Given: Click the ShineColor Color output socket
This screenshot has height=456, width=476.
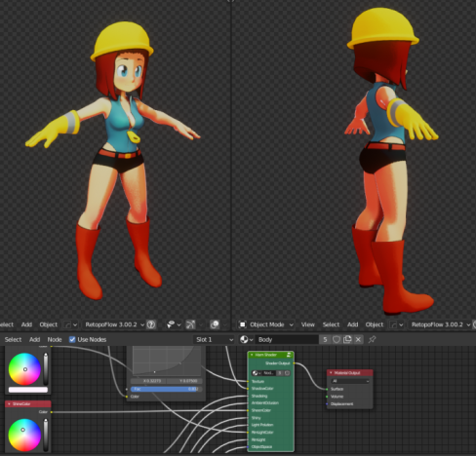Looking at the screenshot, I should tap(52, 412).
